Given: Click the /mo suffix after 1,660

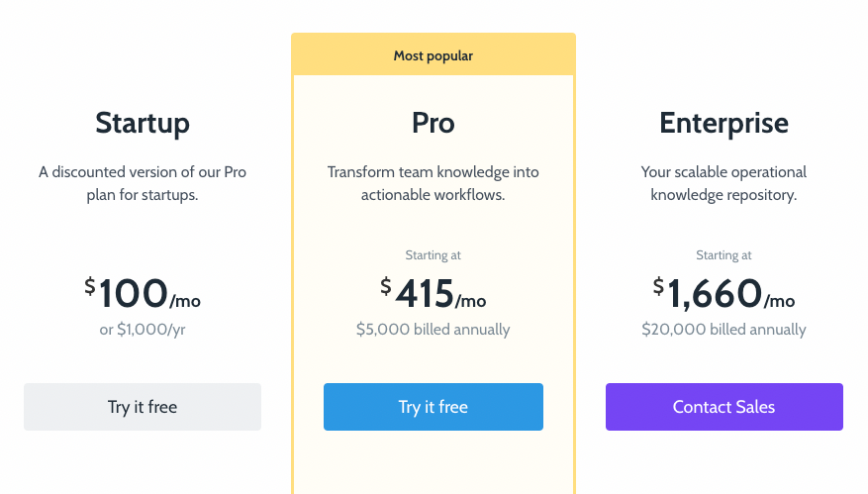Looking at the screenshot, I should tap(780, 301).
